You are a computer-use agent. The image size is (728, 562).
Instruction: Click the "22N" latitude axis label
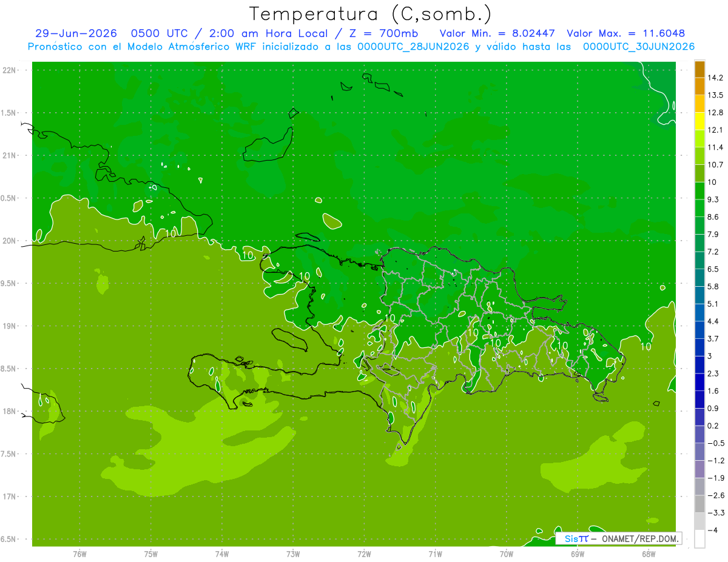tap(10, 70)
